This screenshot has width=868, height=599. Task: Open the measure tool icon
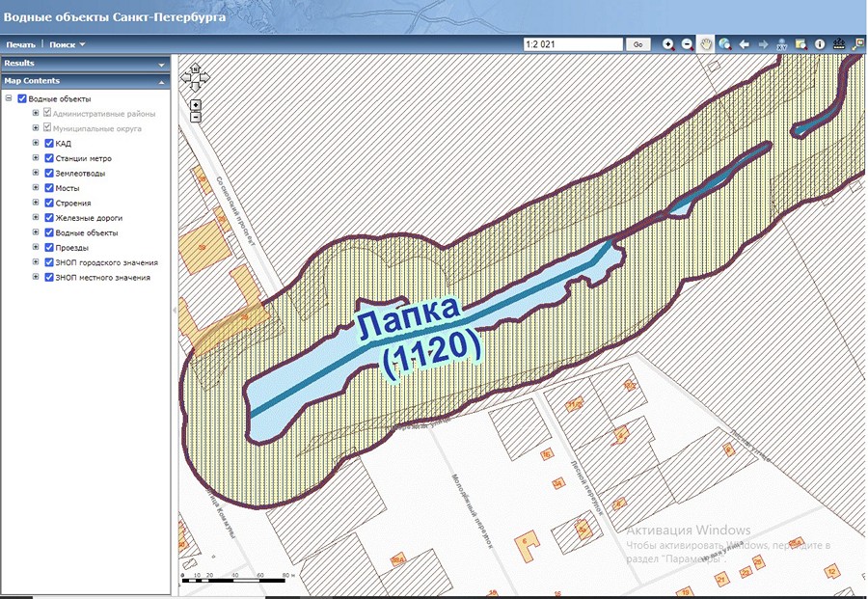tap(838, 44)
